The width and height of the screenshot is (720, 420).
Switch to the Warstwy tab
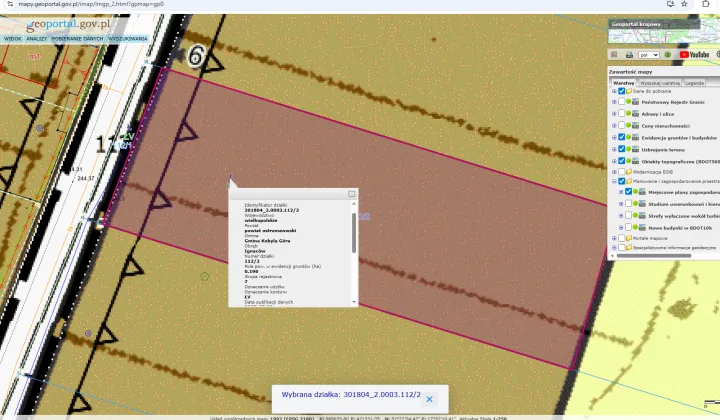click(x=624, y=83)
